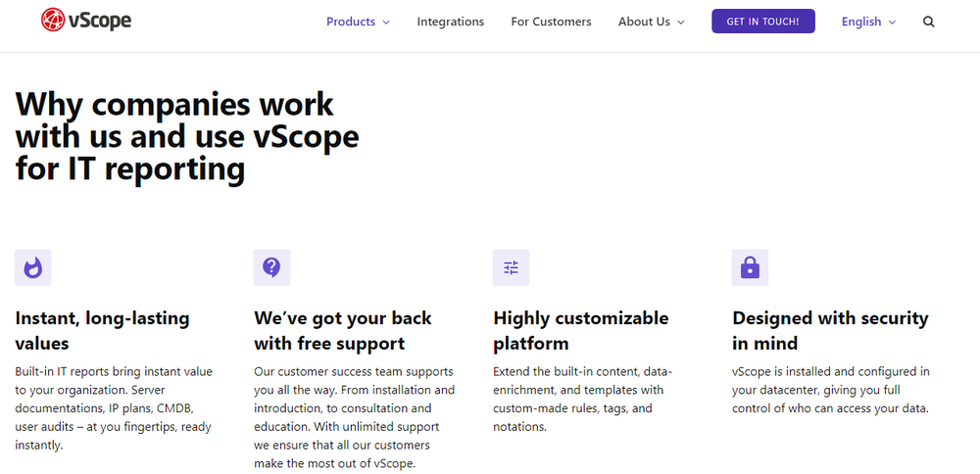Click the flame icon for instant values

click(x=33, y=268)
